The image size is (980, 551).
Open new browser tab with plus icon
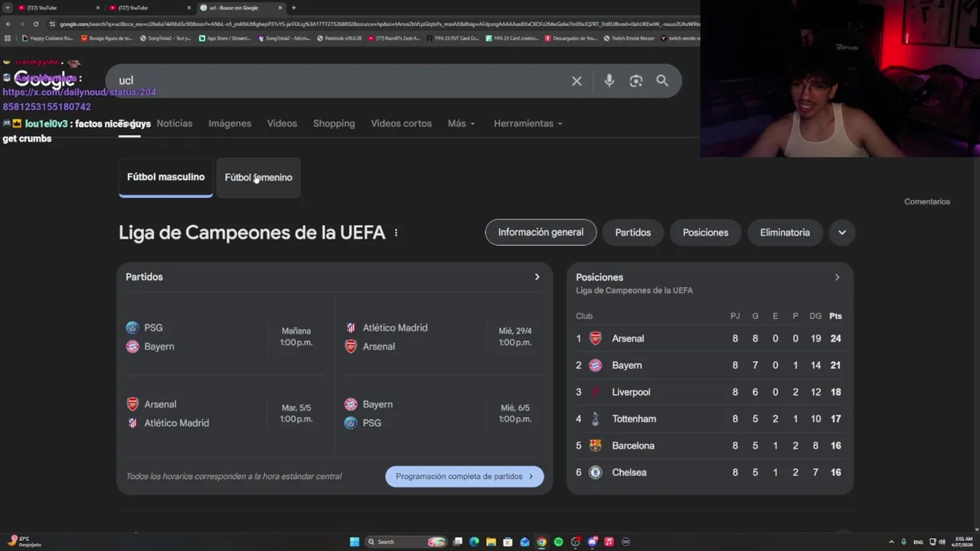pyautogui.click(x=293, y=8)
